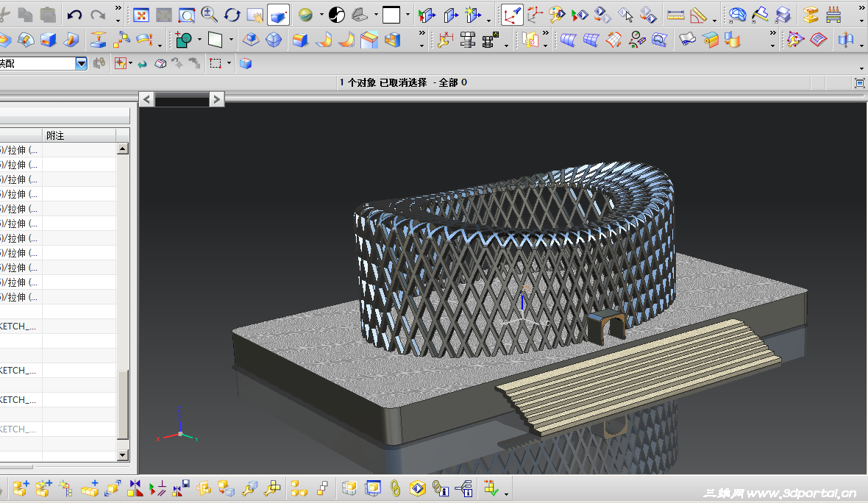Screen dimensions: 868x503
Task: Activate the Pan hand tool
Action: (255, 15)
